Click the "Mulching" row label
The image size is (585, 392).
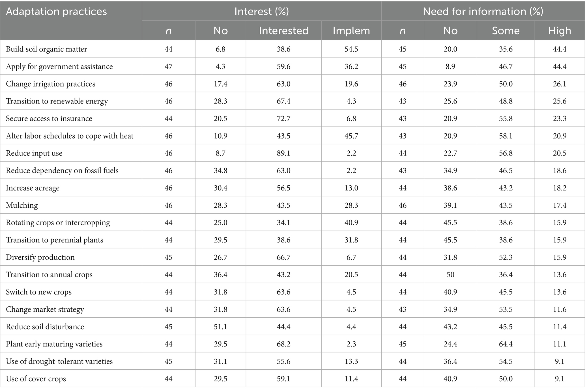(22, 205)
